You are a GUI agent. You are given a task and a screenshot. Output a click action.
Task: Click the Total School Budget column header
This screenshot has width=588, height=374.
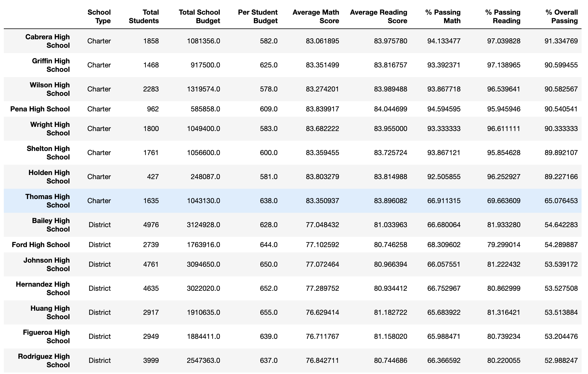[199, 16]
